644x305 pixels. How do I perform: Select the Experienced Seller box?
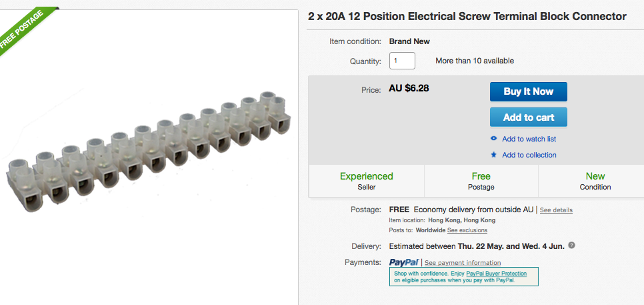pos(366,181)
